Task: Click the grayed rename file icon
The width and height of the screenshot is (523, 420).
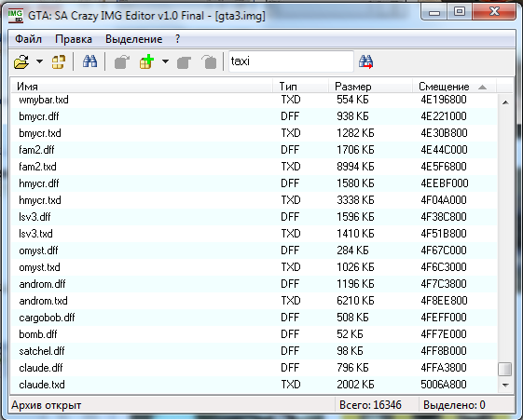Action: (x=184, y=62)
